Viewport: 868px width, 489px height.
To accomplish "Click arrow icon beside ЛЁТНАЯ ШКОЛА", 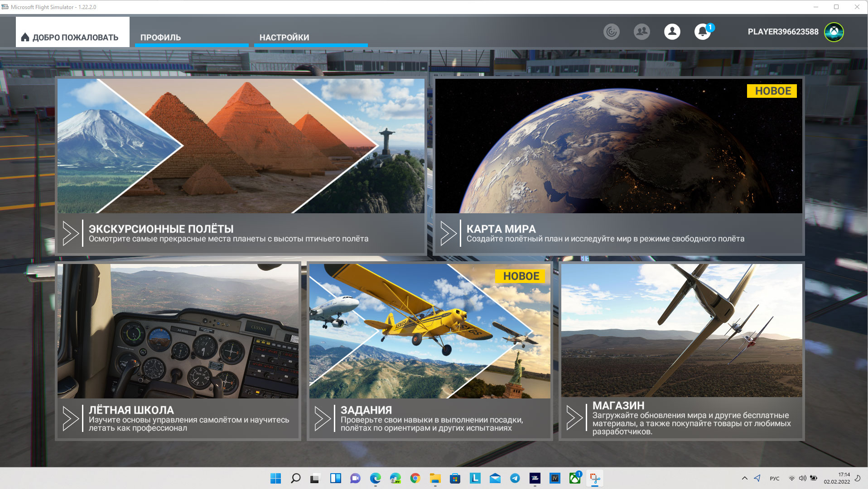I will point(71,418).
